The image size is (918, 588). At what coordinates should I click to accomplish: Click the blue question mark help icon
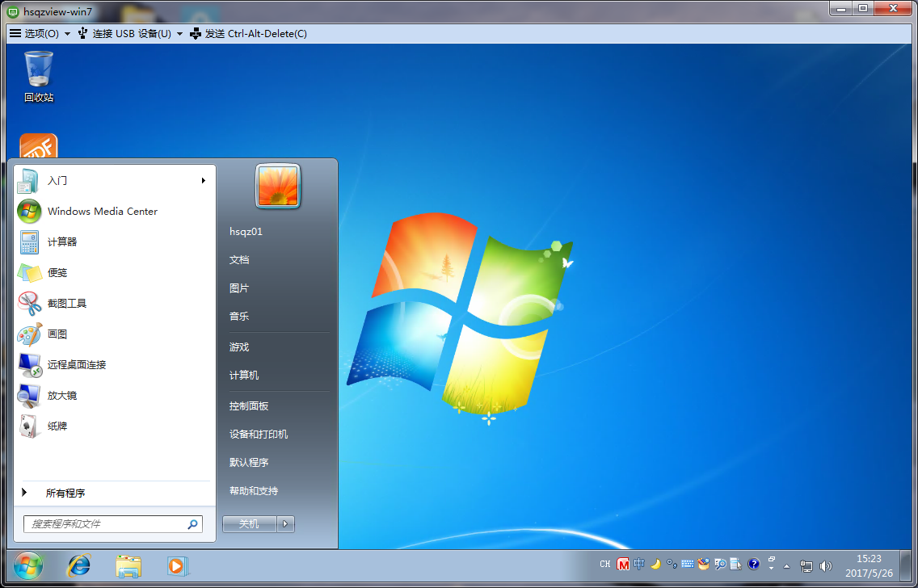[x=754, y=564]
